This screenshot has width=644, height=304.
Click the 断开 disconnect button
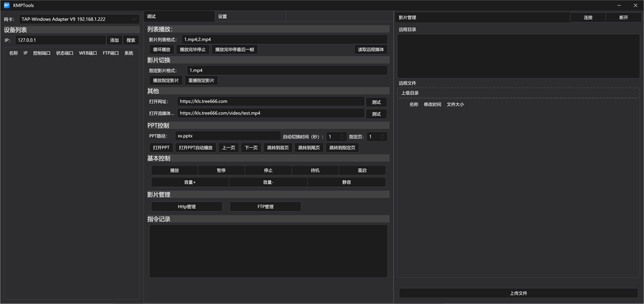point(623,18)
